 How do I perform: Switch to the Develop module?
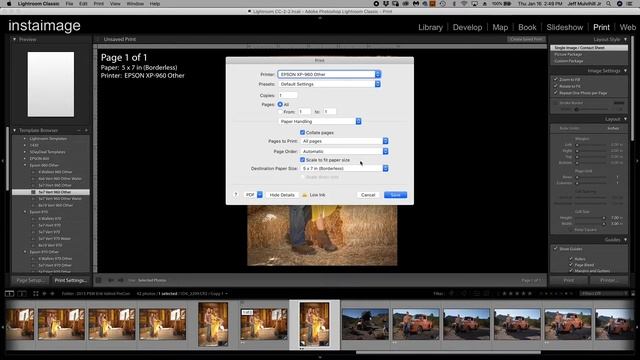[467, 27]
